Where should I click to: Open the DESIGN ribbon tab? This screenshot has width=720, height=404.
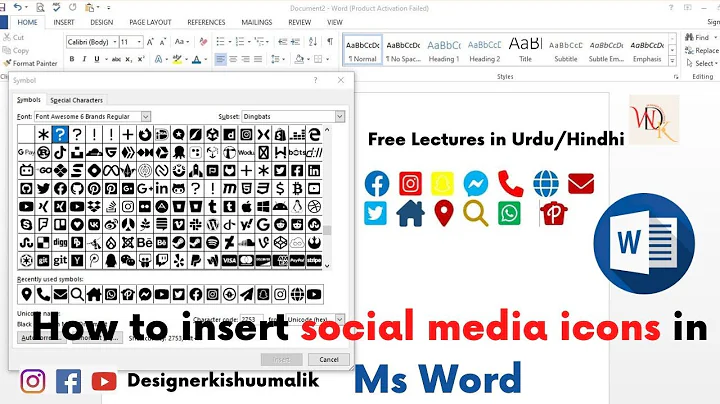point(101,22)
